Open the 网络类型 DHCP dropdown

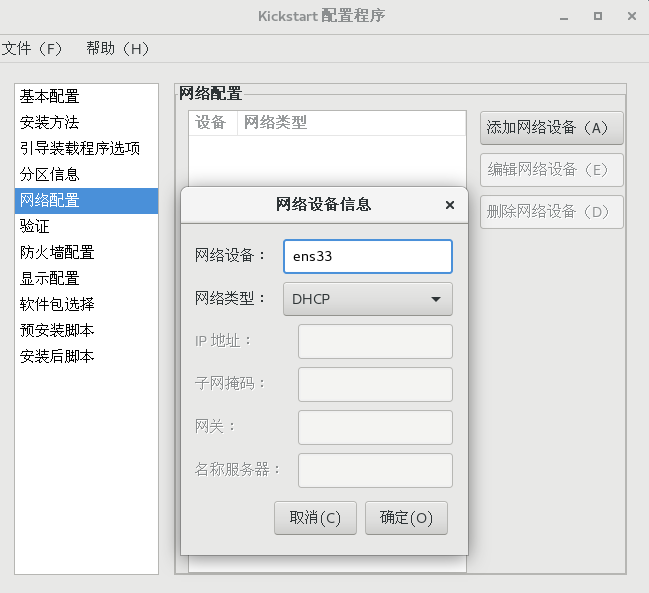pos(368,299)
